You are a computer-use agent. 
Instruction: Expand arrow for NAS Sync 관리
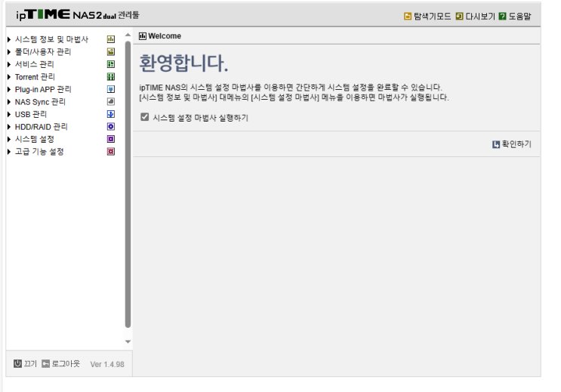pos(9,102)
